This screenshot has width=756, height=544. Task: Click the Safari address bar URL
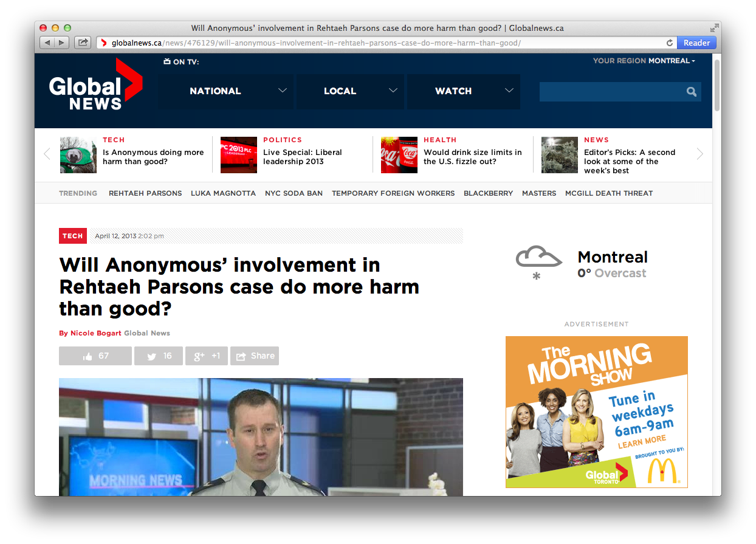pos(316,43)
